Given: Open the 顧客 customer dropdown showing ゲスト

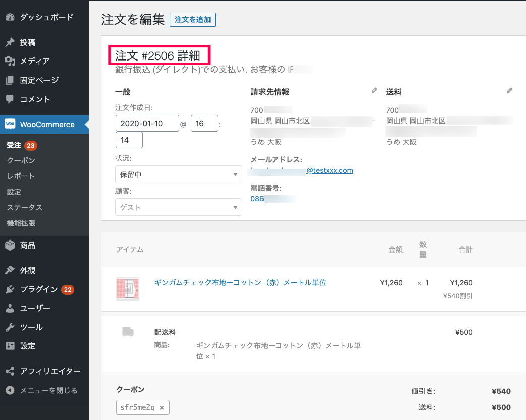Looking at the screenshot, I should (x=179, y=207).
